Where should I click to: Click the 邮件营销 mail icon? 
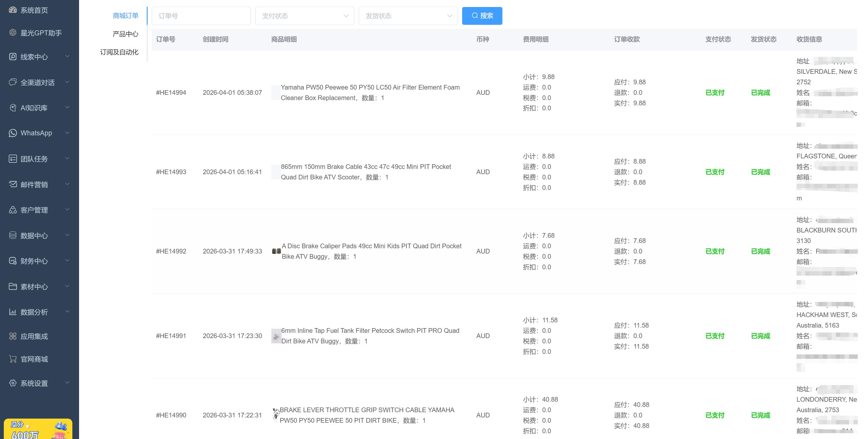click(x=13, y=184)
